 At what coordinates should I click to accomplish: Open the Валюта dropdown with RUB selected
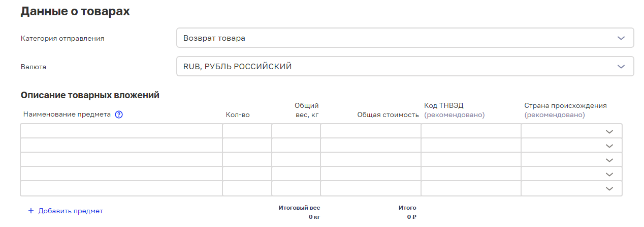pos(405,67)
